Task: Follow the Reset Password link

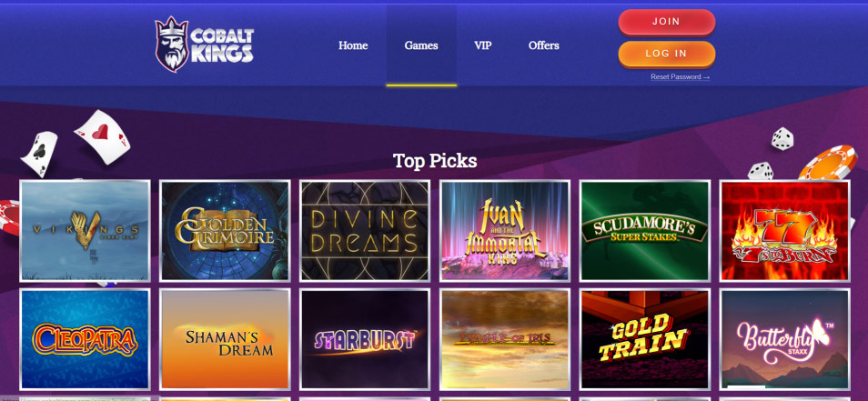Action: coord(680,77)
